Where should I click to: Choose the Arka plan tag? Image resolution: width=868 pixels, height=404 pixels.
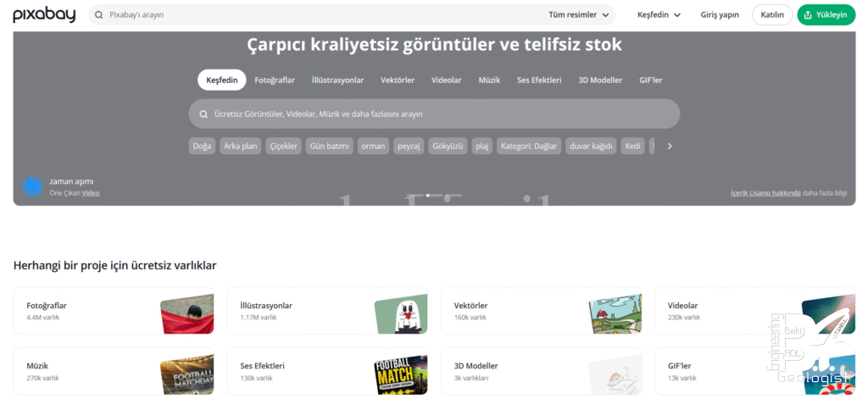(x=240, y=147)
